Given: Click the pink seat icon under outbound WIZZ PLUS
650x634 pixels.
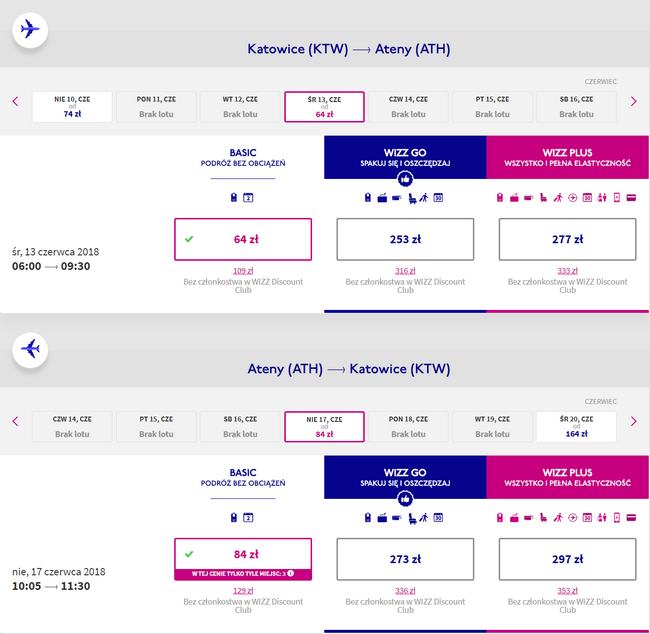Looking at the screenshot, I should pos(543,198).
